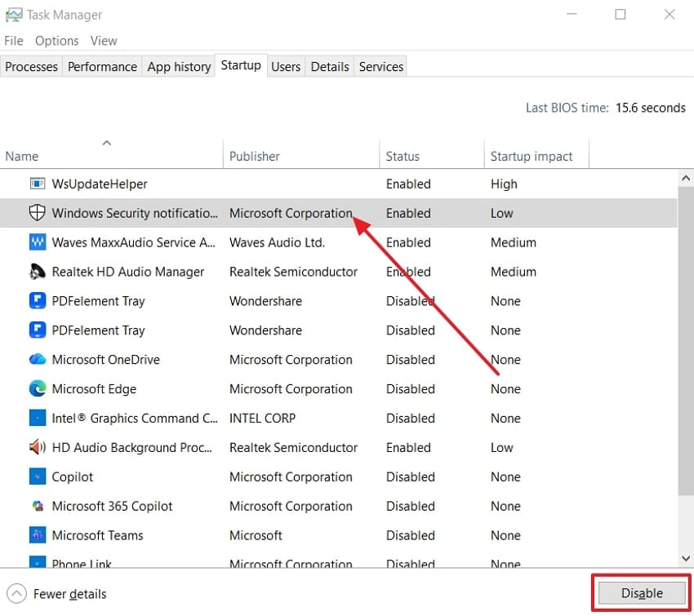Click the Microsoft Edge icon in startup list

point(38,388)
